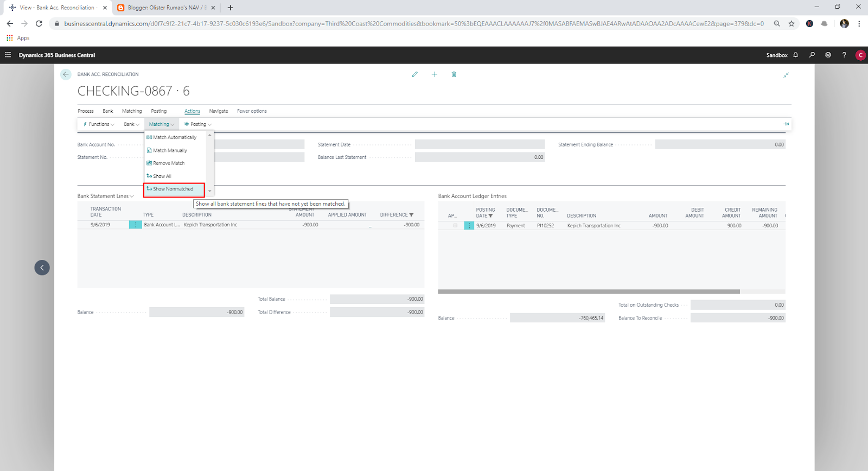Viewport: 868px width, 471px height.
Task: Click the plus icon to create new reconciliation
Action: pyautogui.click(x=434, y=74)
